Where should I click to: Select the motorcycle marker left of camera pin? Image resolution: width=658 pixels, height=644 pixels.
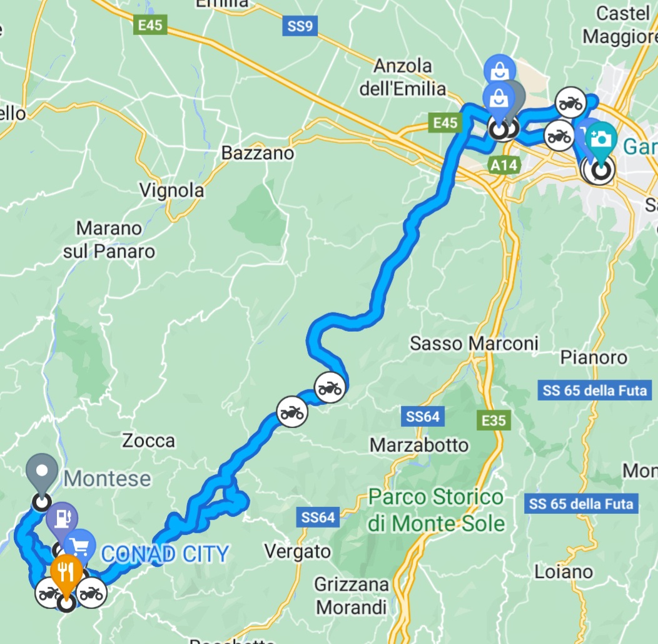coord(560,136)
